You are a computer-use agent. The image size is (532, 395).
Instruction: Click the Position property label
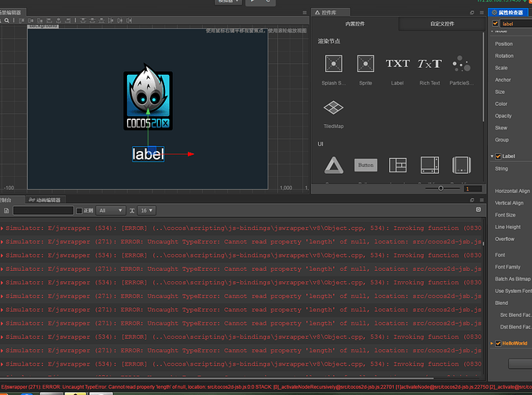(504, 43)
